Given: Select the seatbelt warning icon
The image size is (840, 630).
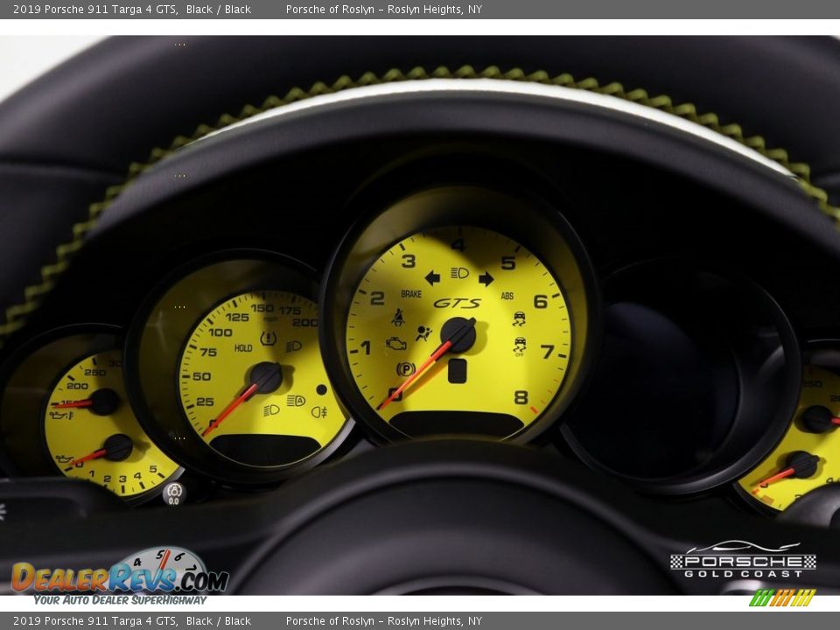Looking at the screenshot, I should coord(397,318).
